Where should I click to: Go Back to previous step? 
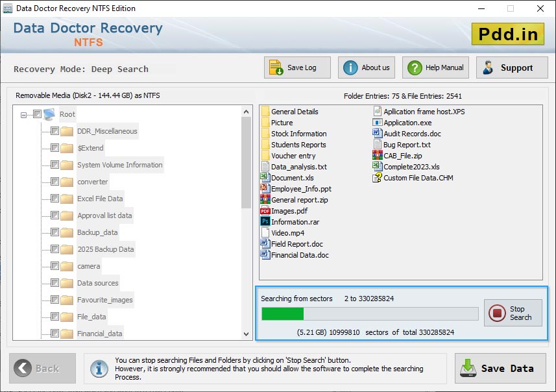pos(43,368)
